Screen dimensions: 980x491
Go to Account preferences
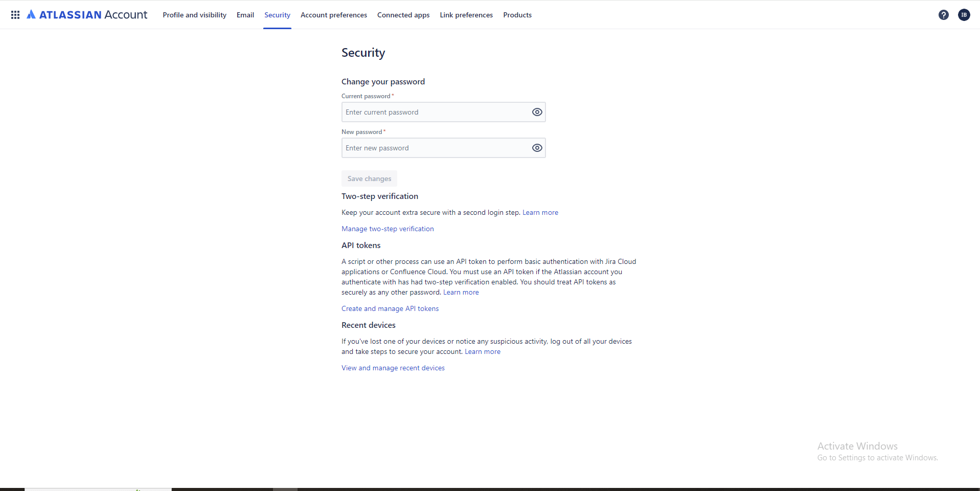click(x=334, y=15)
